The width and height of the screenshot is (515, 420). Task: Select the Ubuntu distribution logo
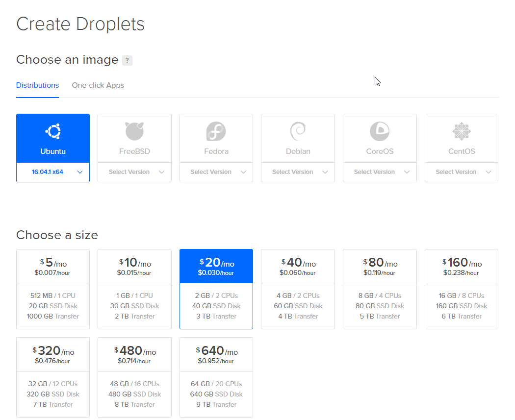(53, 131)
